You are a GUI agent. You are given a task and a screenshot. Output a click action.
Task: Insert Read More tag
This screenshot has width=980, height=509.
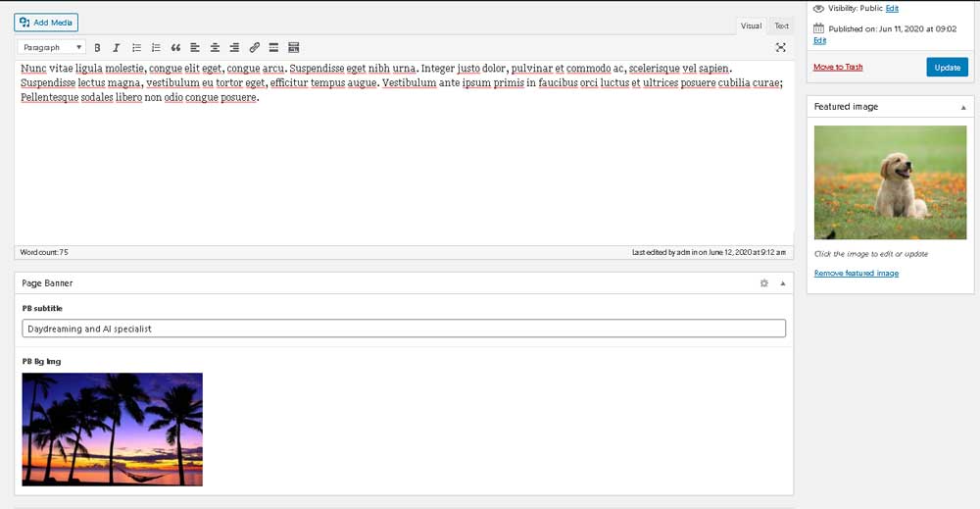273,47
